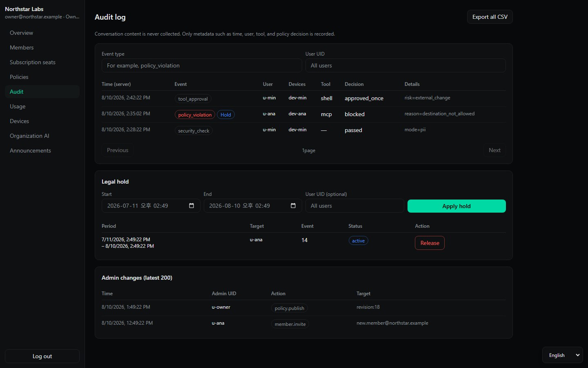Click the policy.publish action tag
588x368 pixels.
[290, 308]
